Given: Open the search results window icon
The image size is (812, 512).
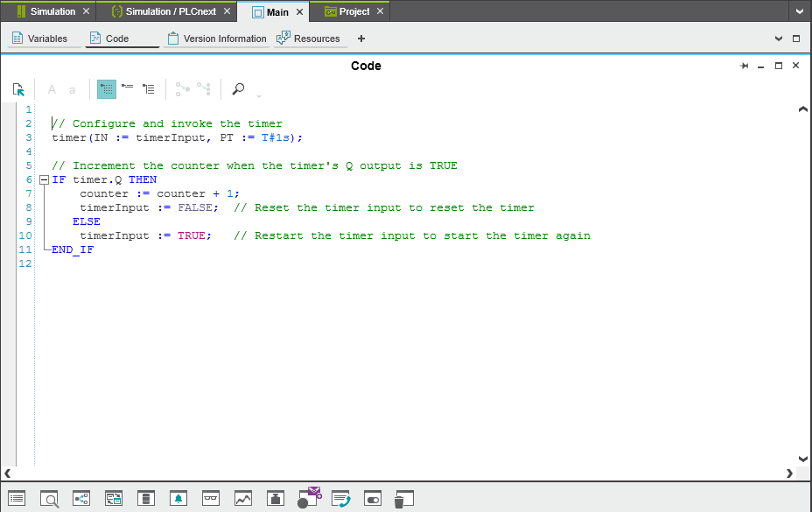Looking at the screenshot, I should click(x=49, y=499).
